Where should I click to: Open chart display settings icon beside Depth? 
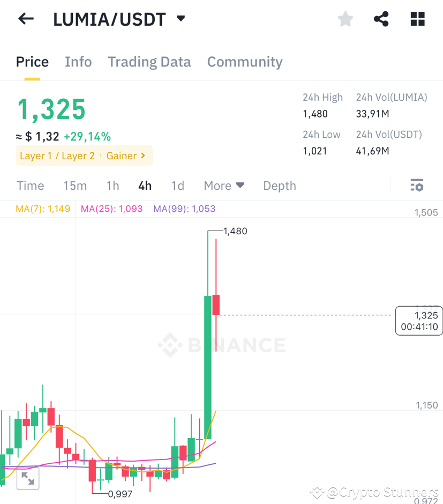(417, 185)
